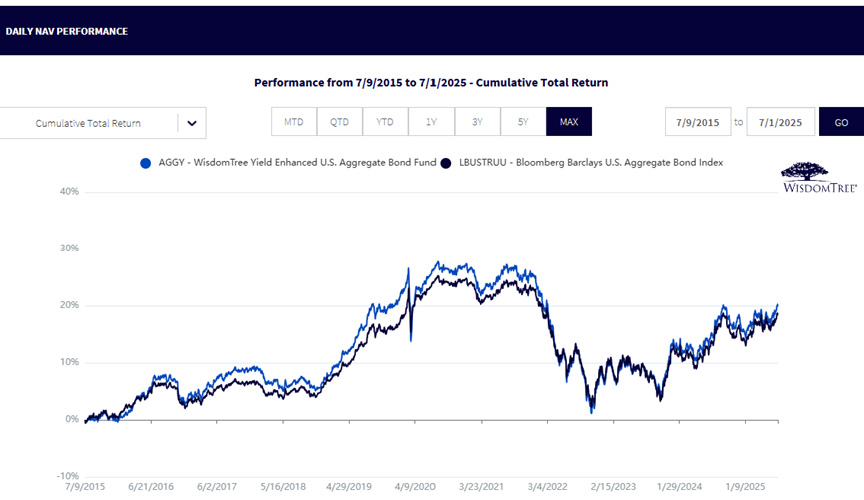This screenshot has height=500, width=864.
Task: Click the 1/29/2024 x-axis label
Action: click(679, 487)
